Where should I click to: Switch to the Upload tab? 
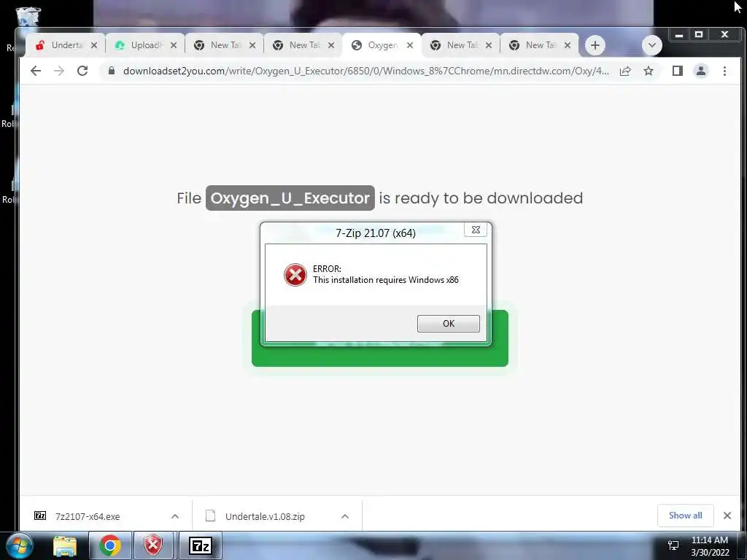pyautogui.click(x=145, y=45)
